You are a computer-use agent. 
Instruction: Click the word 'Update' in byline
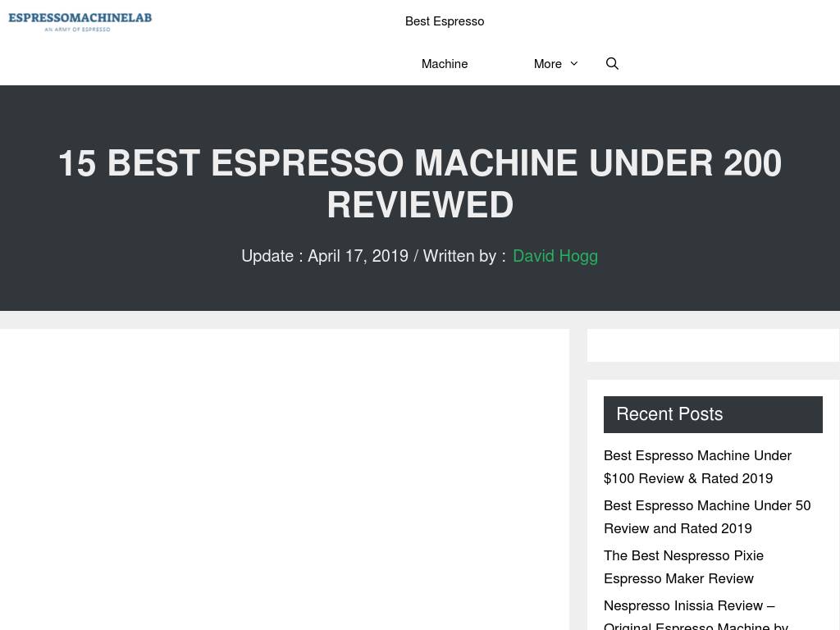tap(267, 256)
